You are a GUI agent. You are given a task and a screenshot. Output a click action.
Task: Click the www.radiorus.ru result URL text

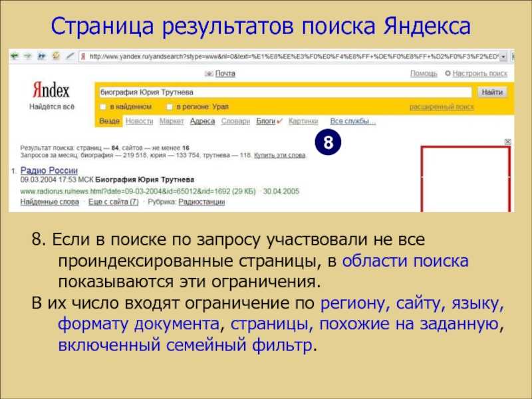(138, 192)
